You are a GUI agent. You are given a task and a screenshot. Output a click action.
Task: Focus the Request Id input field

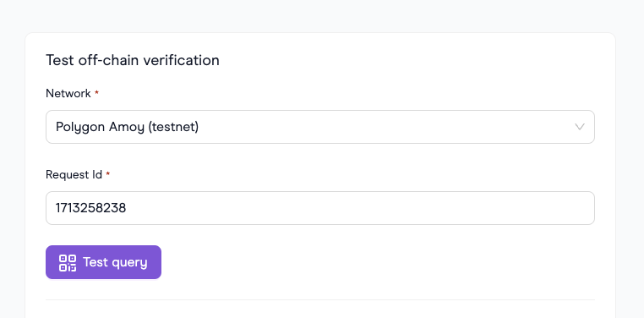pyautogui.click(x=320, y=208)
